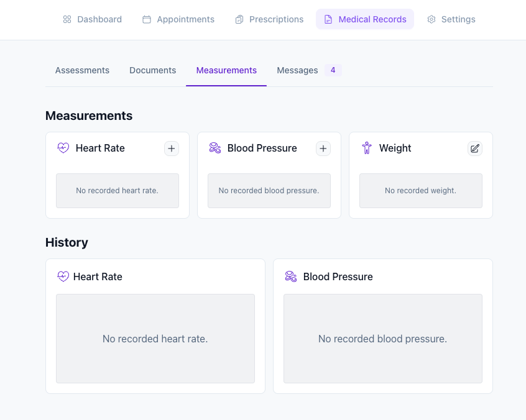The width and height of the screenshot is (526, 420).
Task: Click the body figure icon beside Weight
Action: point(367,148)
